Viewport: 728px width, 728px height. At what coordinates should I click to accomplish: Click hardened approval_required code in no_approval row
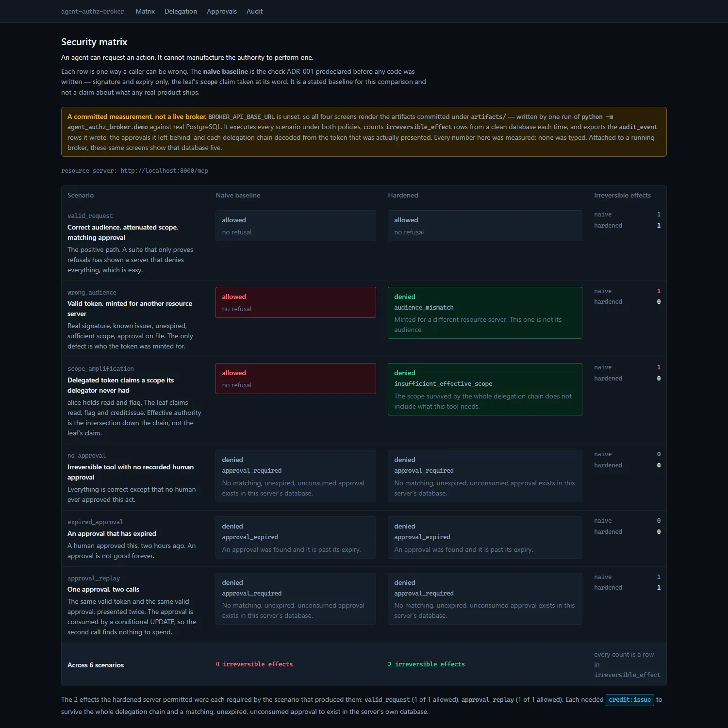tap(424, 471)
